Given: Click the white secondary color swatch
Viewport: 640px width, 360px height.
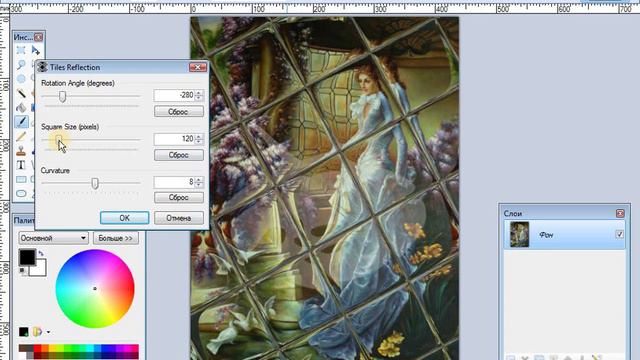Looking at the screenshot, I should click(41, 269).
